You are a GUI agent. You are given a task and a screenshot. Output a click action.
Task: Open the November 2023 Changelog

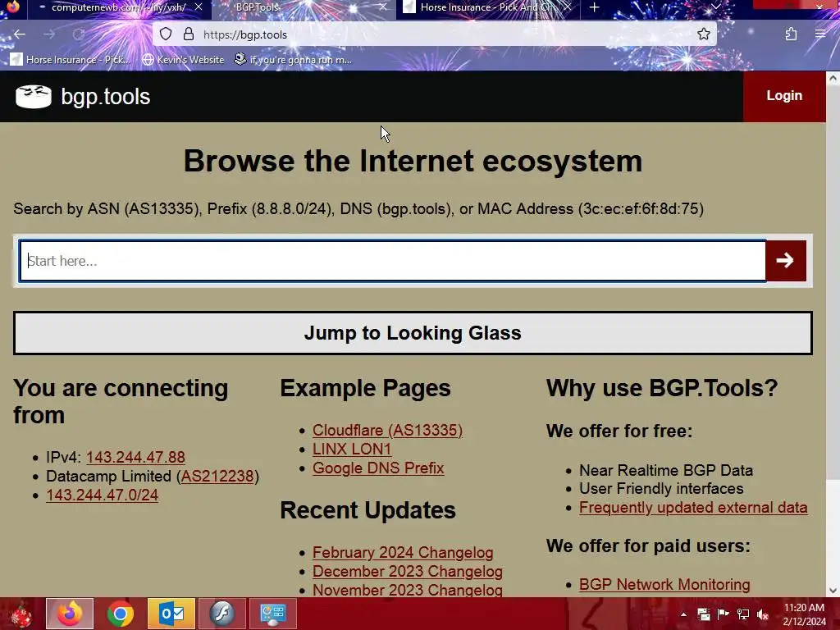click(407, 590)
